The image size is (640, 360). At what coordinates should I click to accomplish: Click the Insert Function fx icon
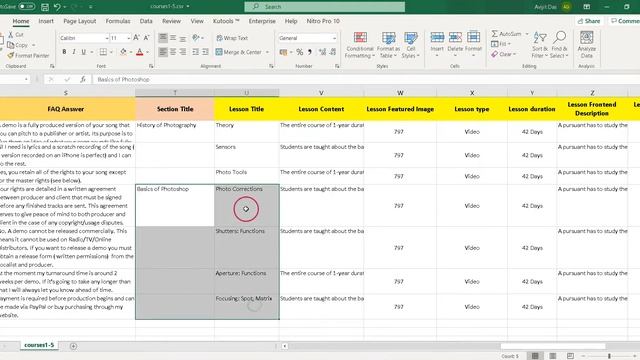[x=83, y=80]
